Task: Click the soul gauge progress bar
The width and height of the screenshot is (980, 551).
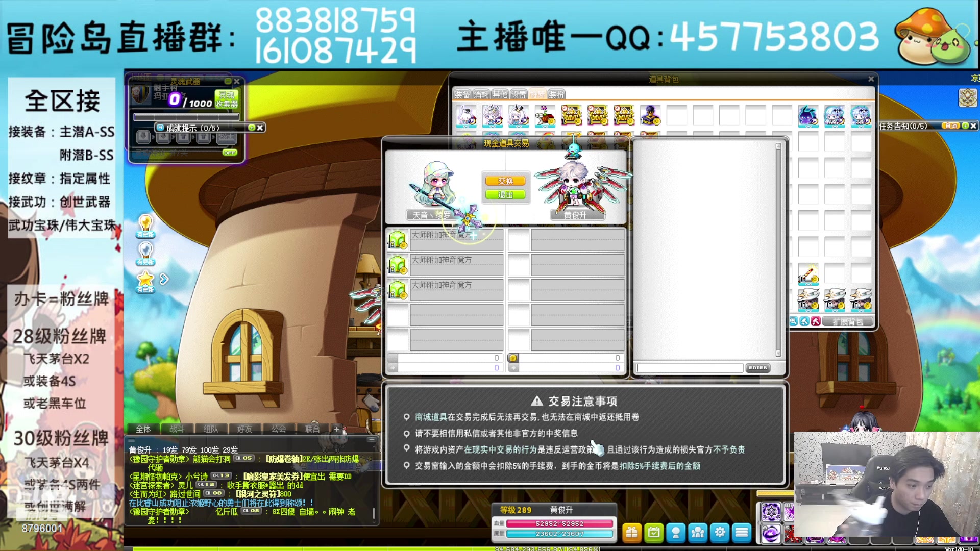Action: [186, 117]
